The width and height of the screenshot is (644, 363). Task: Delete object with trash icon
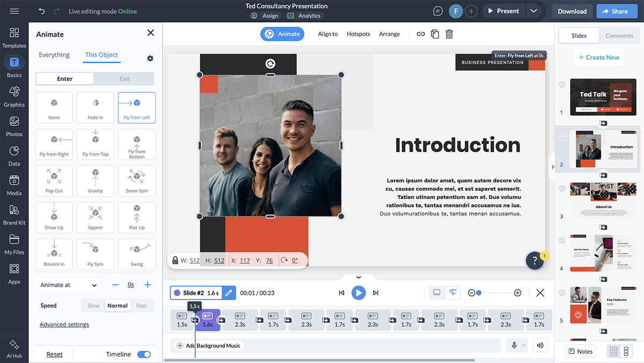click(450, 34)
